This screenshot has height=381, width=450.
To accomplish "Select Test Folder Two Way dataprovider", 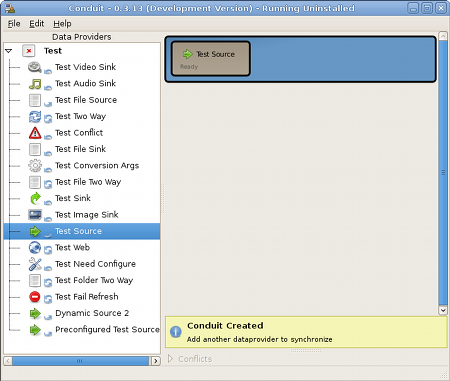I will point(94,280).
